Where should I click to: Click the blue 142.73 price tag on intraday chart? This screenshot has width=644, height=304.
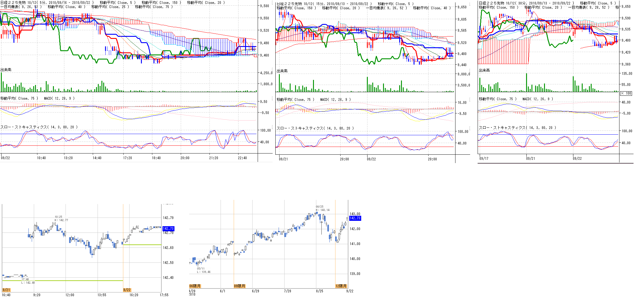(x=168, y=229)
